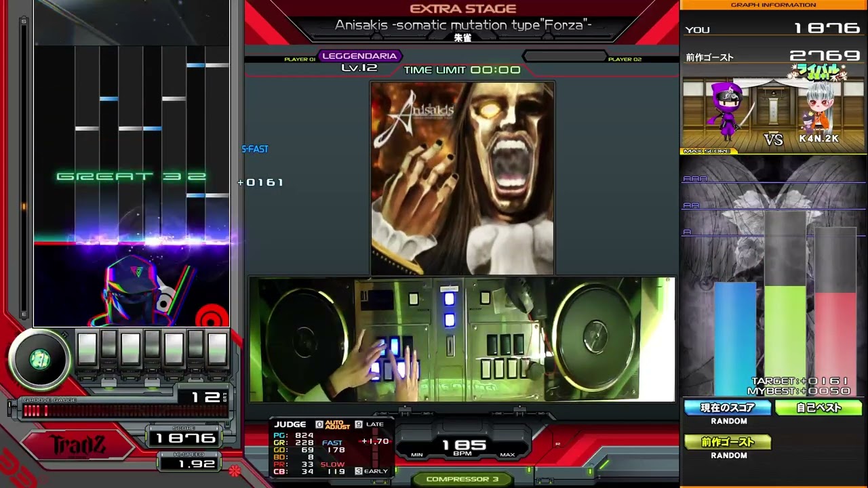This screenshot has height=488, width=868.
Task: Click the 0 key icon beside AUTO ADJUST
Action: [x=319, y=425]
